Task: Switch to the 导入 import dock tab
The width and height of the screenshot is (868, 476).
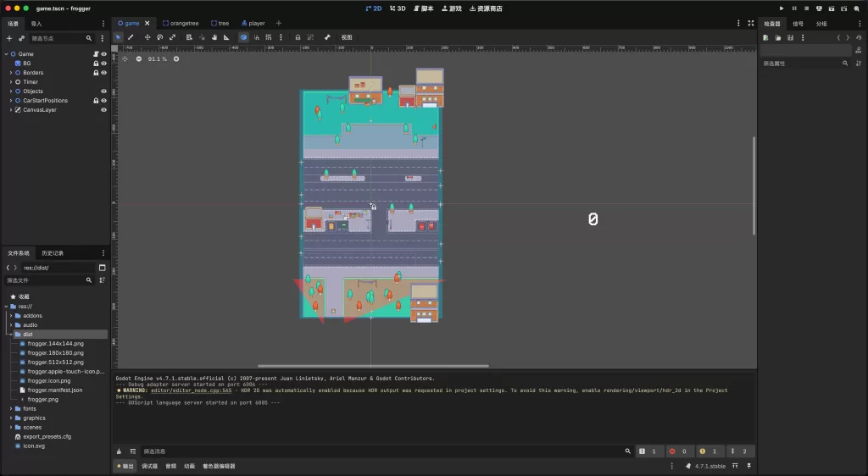Action: tap(36, 24)
